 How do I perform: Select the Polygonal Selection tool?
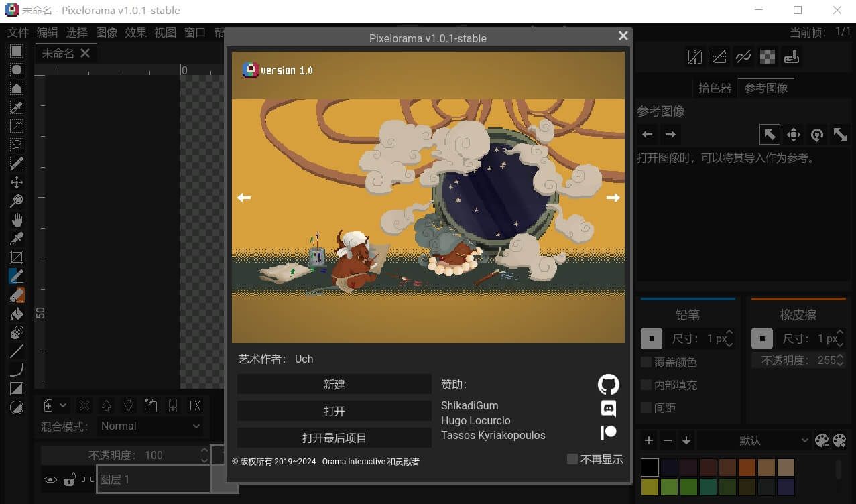tap(17, 88)
